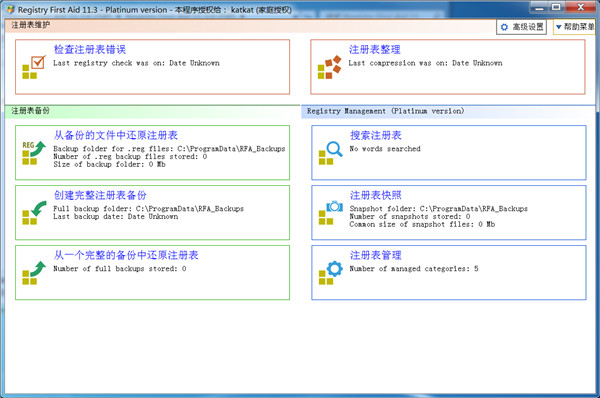This screenshot has height=398, width=600.
Task: Click the 注册表维护 section header
Action: click(x=31, y=25)
